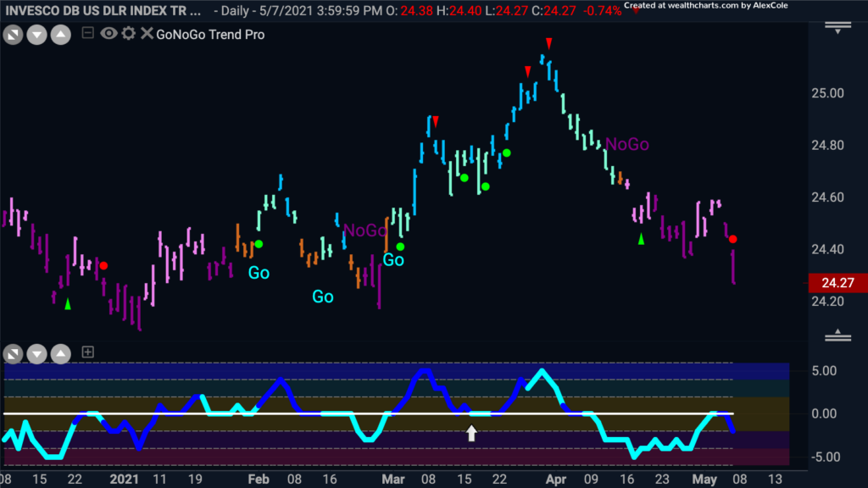Screen dimensions: 868x488
Task: Move main chart pane down with arrow
Action: [x=36, y=35]
